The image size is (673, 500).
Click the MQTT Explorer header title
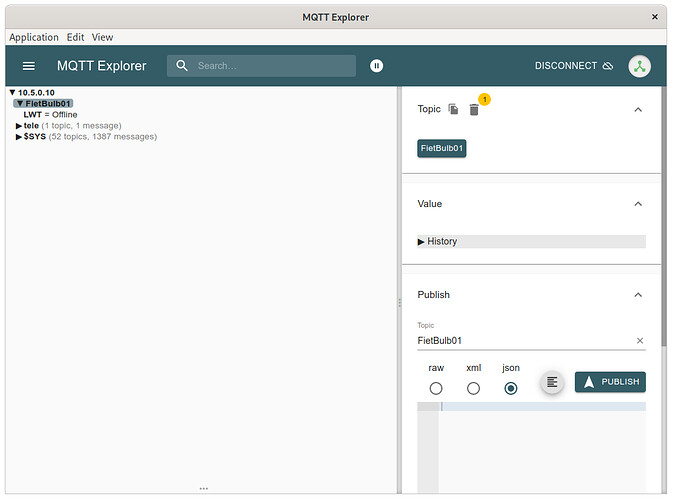click(102, 66)
